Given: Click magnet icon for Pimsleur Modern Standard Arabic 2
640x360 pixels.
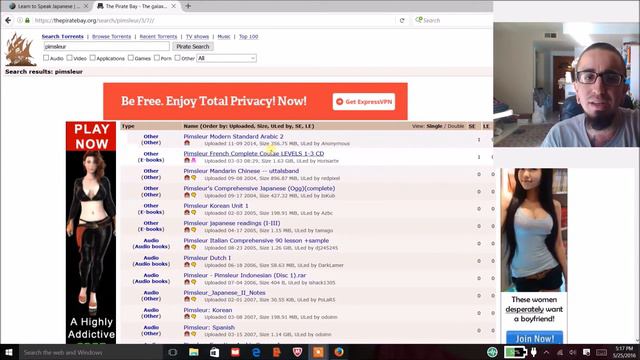Looking at the screenshot, I should pyautogui.click(x=187, y=143).
